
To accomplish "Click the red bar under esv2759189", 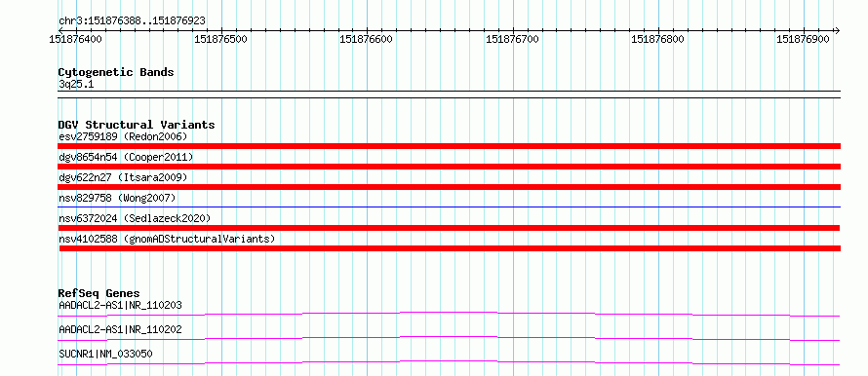I will [449, 146].
